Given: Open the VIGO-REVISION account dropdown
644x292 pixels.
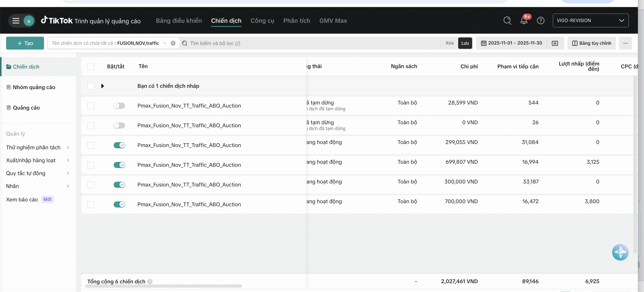Looking at the screenshot, I should click(x=590, y=20).
